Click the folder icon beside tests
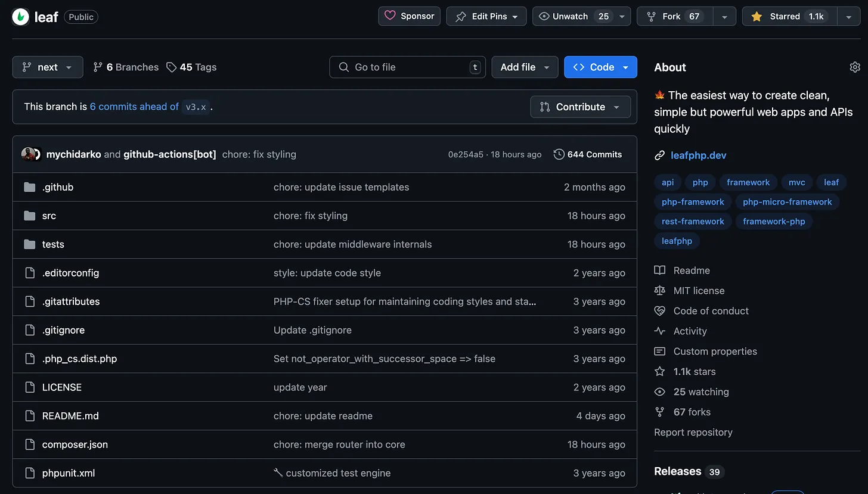Image resolution: width=868 pixels, height=494 pixels. (30, 244)
